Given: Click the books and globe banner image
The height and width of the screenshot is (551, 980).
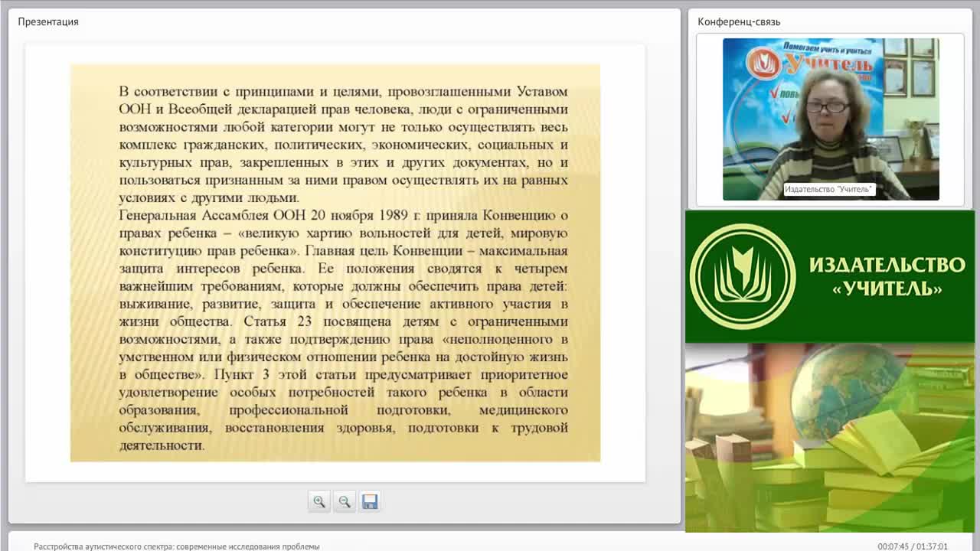Looking at the screenshot, I should coord(830,438).
